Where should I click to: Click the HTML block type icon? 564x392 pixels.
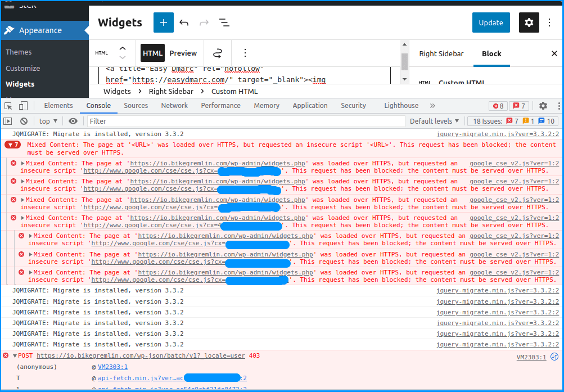coord(101,53)
